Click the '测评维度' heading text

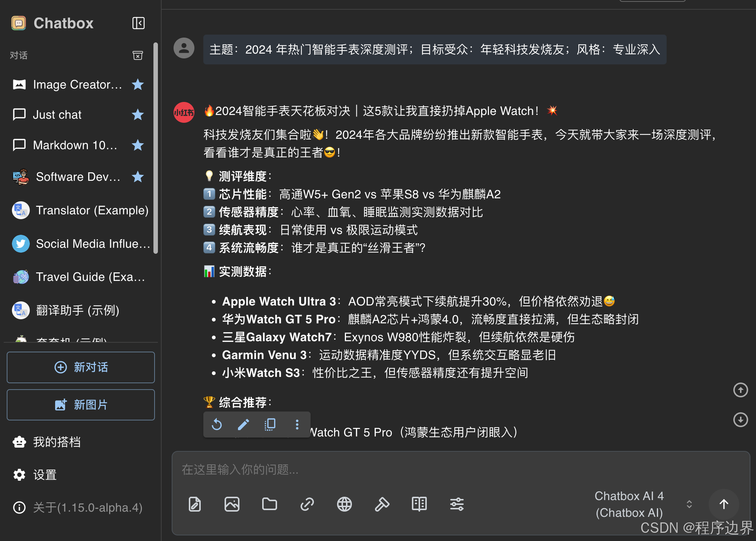(x=243, y=176)
